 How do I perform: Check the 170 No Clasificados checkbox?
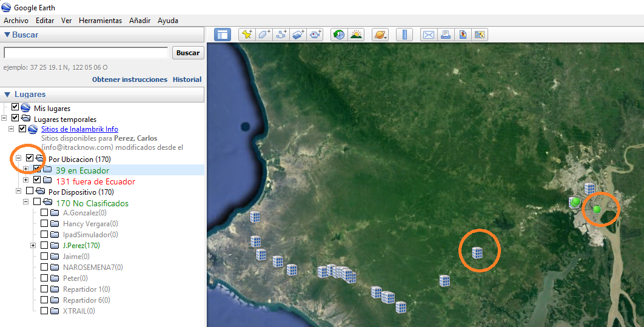pyautogui.click(x=37, y=201)
